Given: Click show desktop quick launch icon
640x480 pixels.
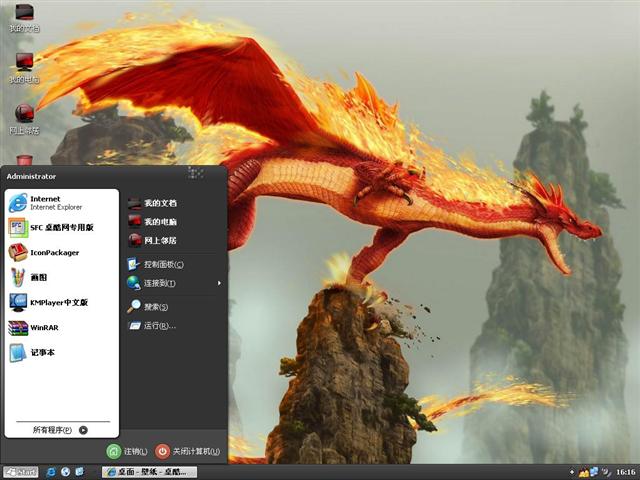Looking at the screenshot, I should (x=80, y=472).
